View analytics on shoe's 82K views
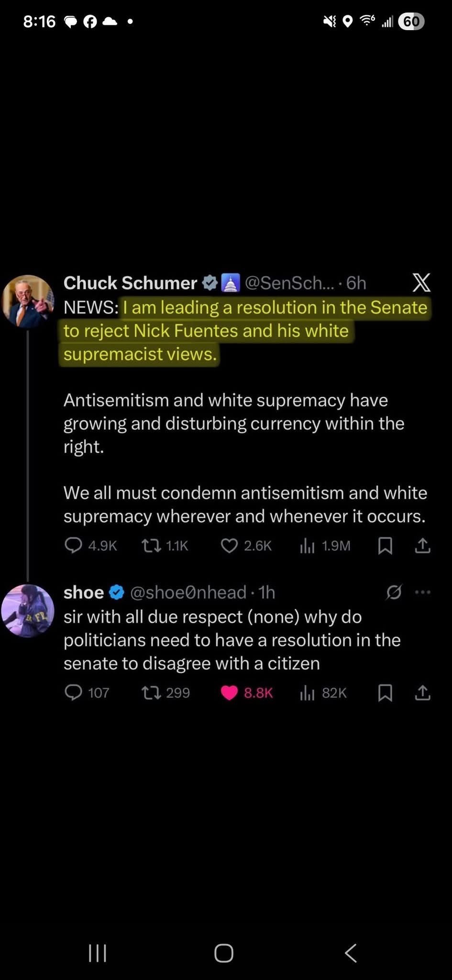452x980 pixels. 307,692
